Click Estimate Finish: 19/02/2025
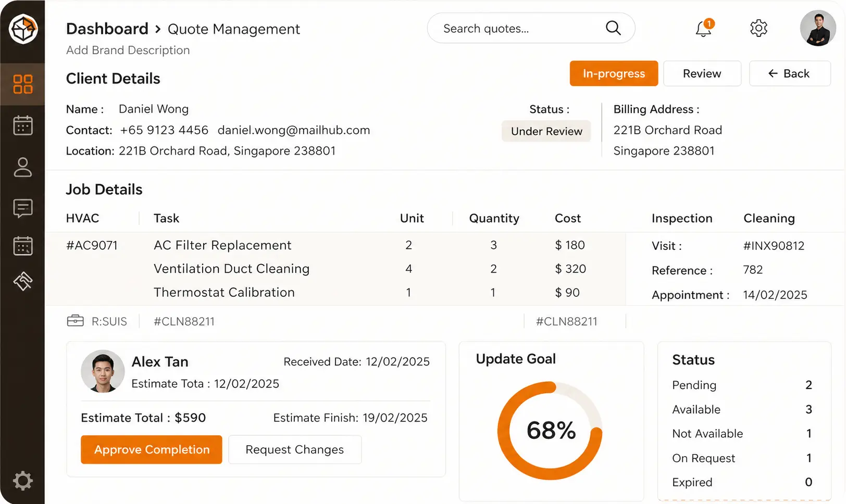 (350, 418)
